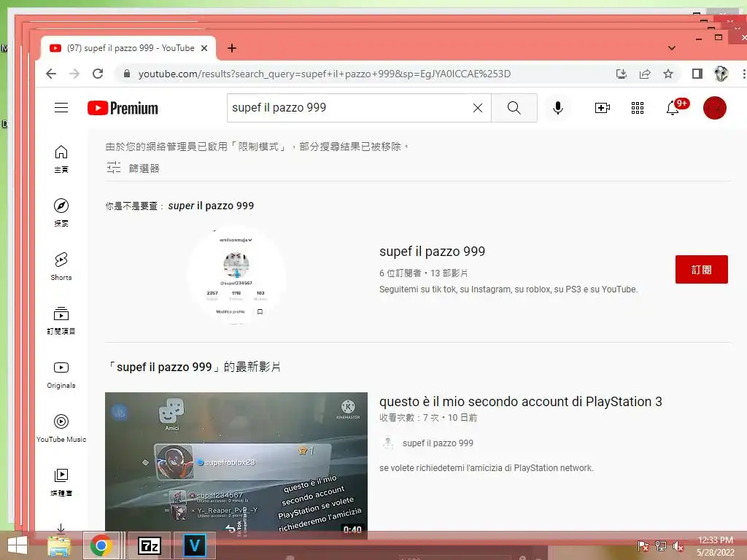Bookmark this page with the star

point(668,74)
